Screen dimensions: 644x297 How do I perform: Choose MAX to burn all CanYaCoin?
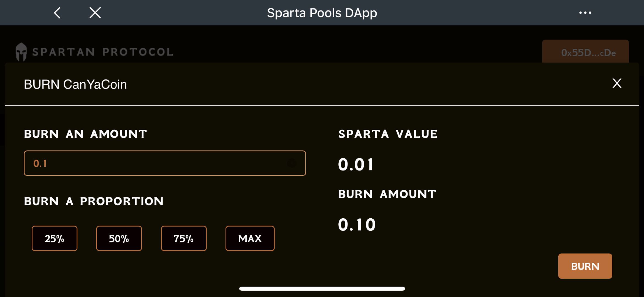[250, 238]
